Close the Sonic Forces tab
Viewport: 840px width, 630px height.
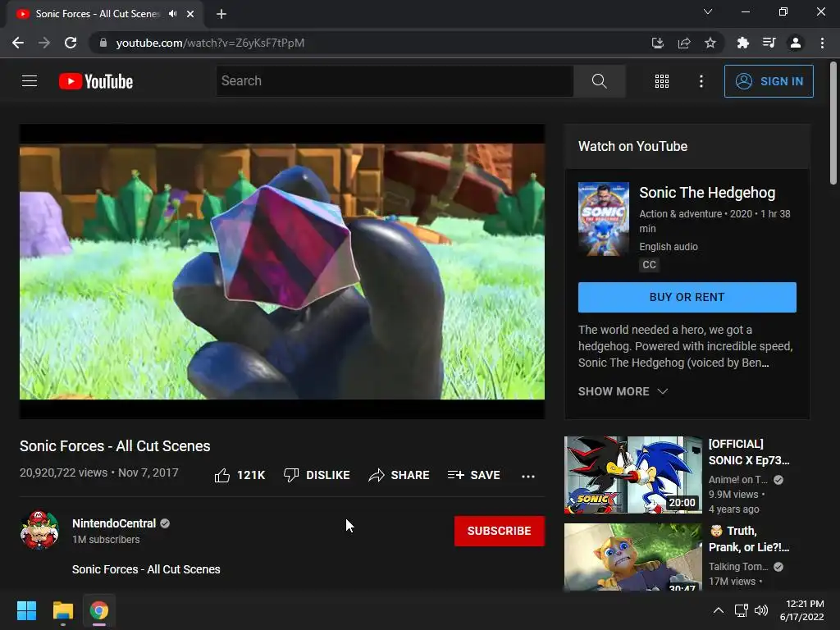tap(190, 14)
